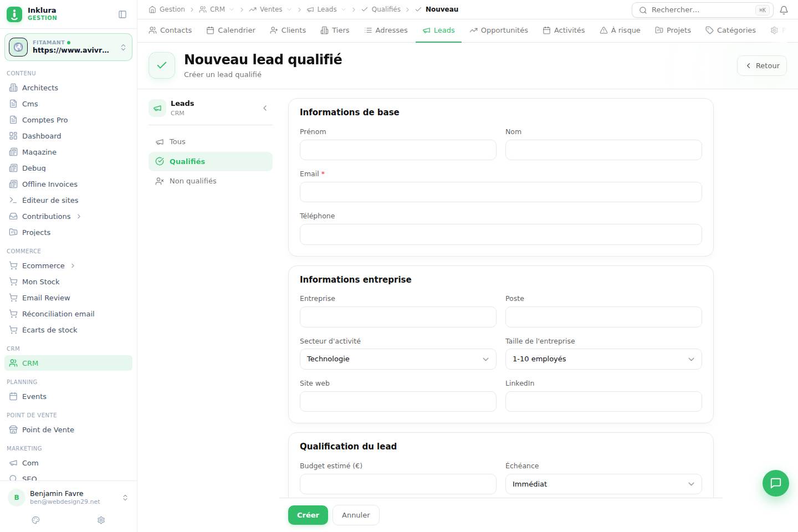Expand the Ecommerce submenu
798x532 pixels.
[73, 265]
